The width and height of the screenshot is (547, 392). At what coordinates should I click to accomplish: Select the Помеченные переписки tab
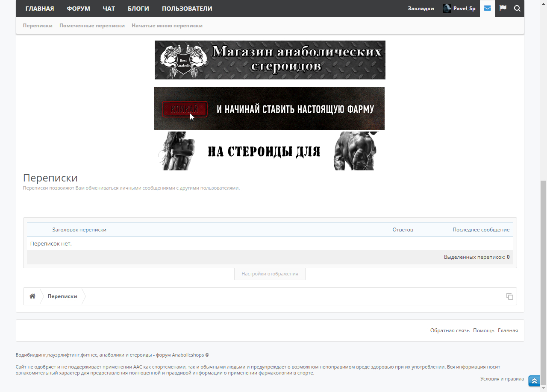[92, 26]
